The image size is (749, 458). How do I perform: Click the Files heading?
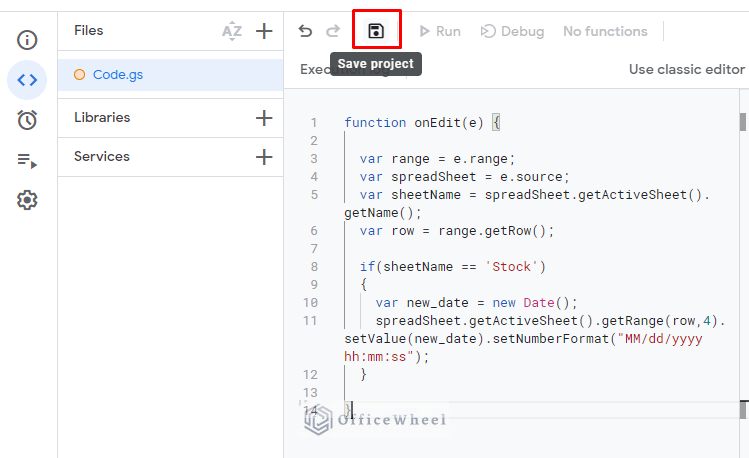[x=88, y=31]
